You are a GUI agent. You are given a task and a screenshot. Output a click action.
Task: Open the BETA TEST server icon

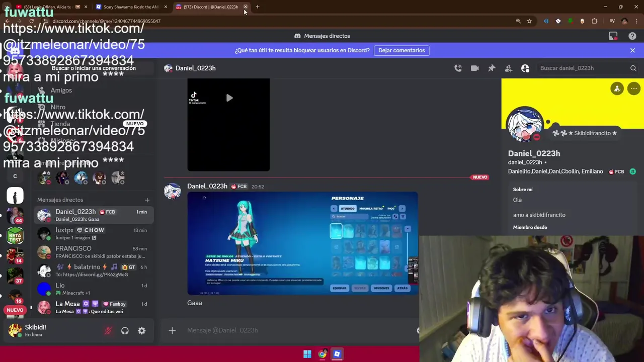pos(15,235)
